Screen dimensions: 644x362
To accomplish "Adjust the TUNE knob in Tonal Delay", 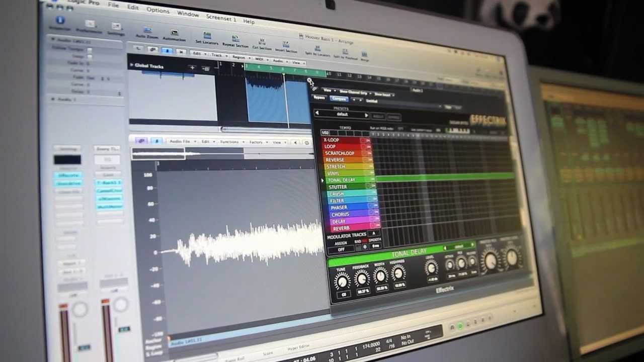I will pos(342,282).
